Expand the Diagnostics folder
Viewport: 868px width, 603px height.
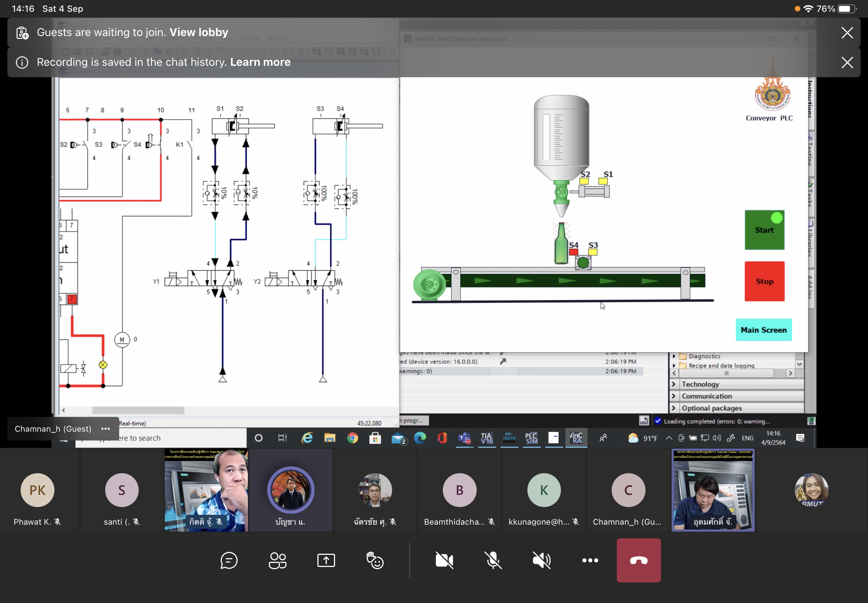674,356
